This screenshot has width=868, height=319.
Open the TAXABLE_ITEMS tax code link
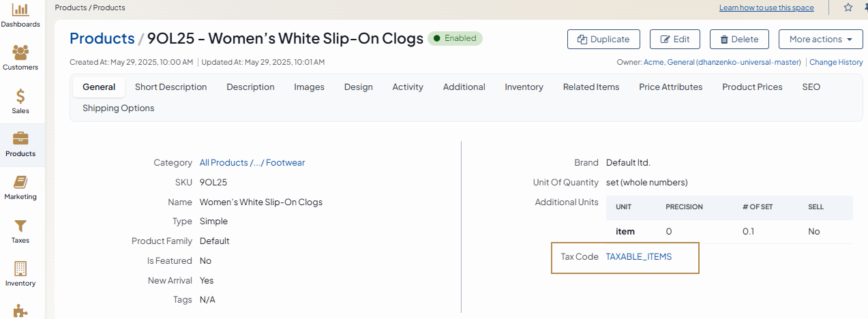[x=638, y=257]
